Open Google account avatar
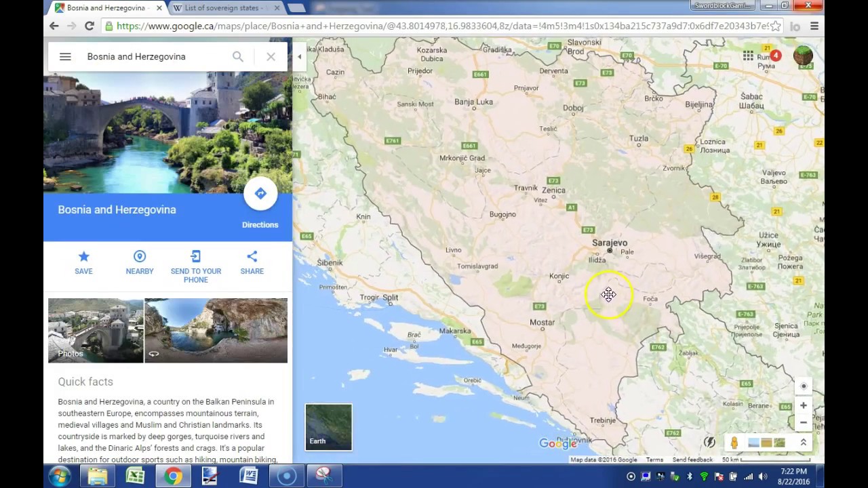 [x=803, y=56]
